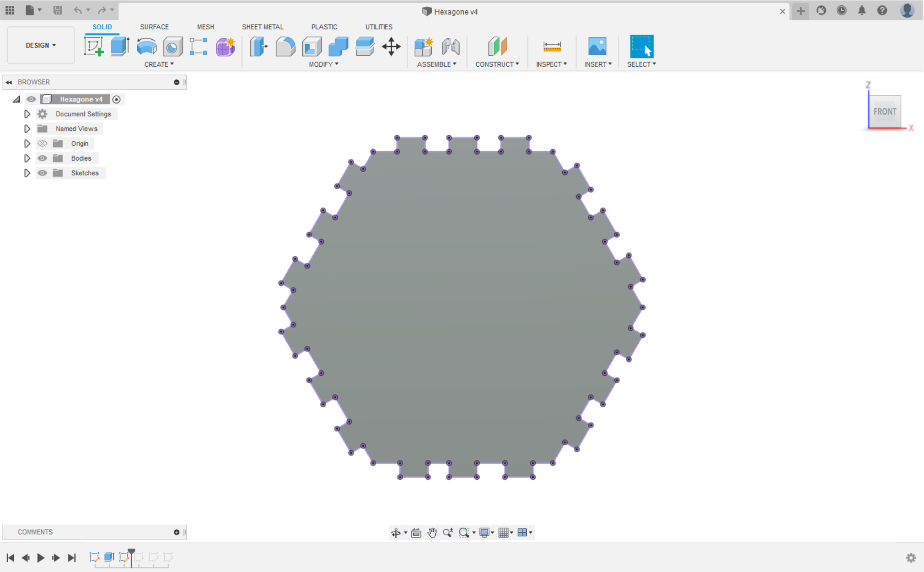The width and height of the screenshot is (924, 572).
Task: Open timeline settings gear
Action: (x=911, y=558)
